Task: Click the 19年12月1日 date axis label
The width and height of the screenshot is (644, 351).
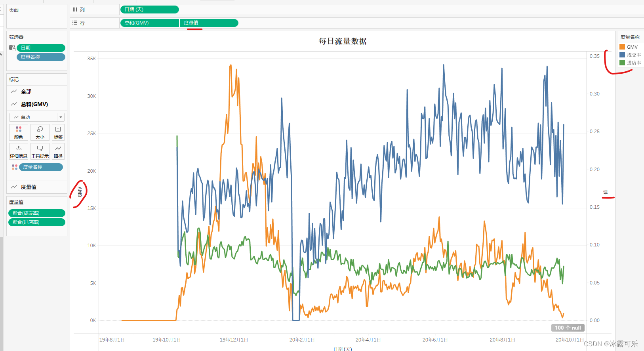Action: [x=234, y=340]
